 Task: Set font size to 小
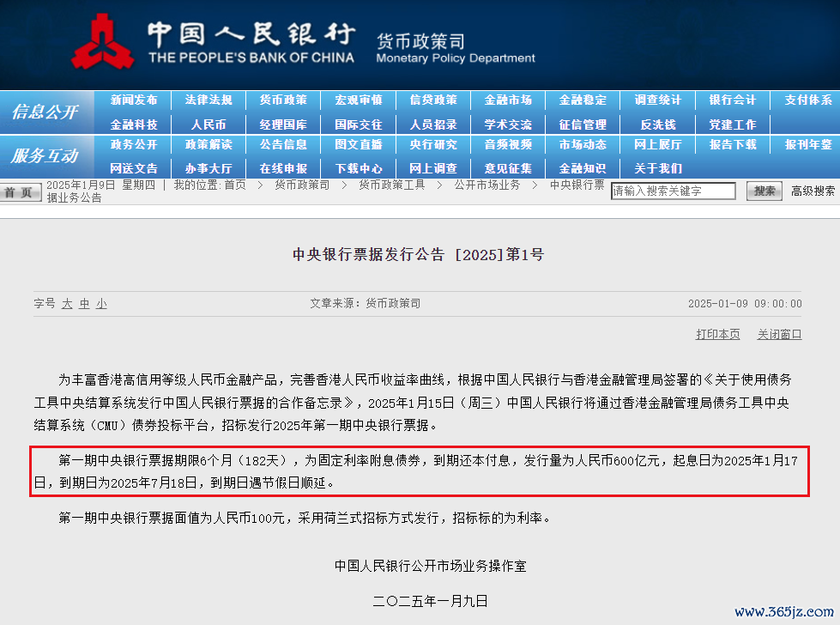click(x=101, y=304)
